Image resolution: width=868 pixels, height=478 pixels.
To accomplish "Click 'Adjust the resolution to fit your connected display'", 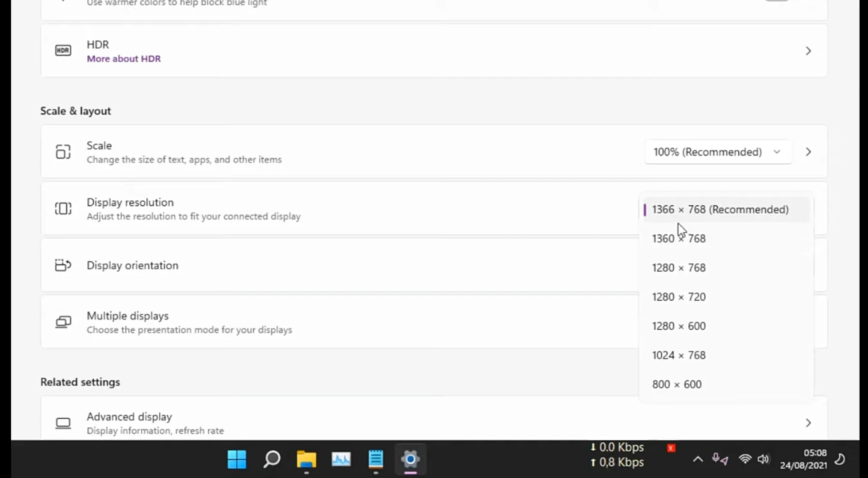I will point(193,216).
